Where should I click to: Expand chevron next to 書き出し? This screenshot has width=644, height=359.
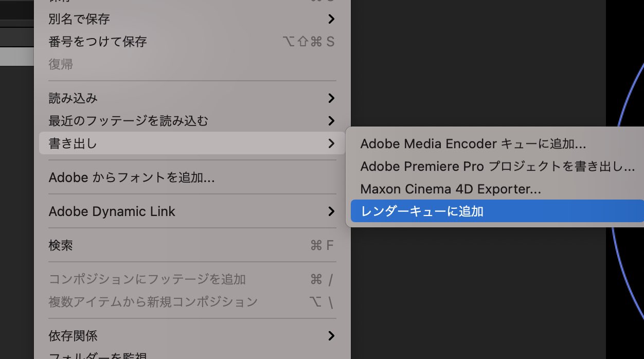(x=331, y=143)
